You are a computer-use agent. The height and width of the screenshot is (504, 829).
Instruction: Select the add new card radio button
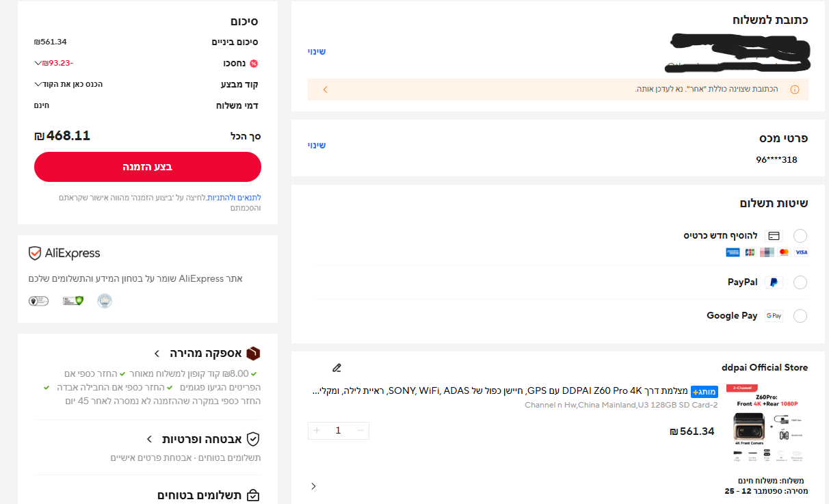pos(800,236)
